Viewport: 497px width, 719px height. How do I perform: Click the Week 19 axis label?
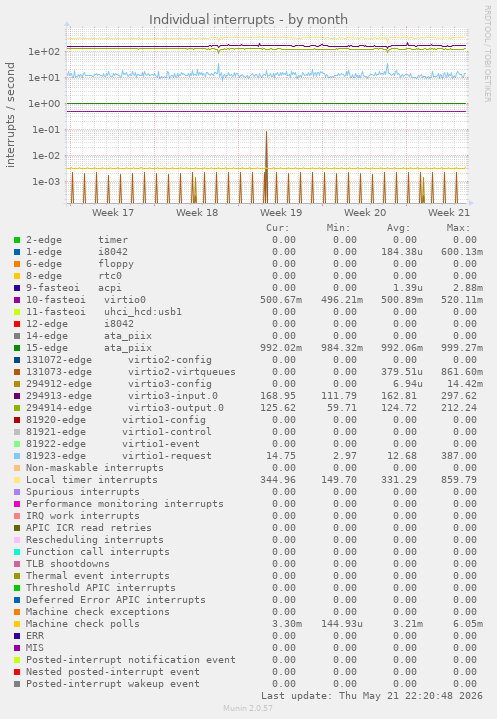(x=281, y=213)
